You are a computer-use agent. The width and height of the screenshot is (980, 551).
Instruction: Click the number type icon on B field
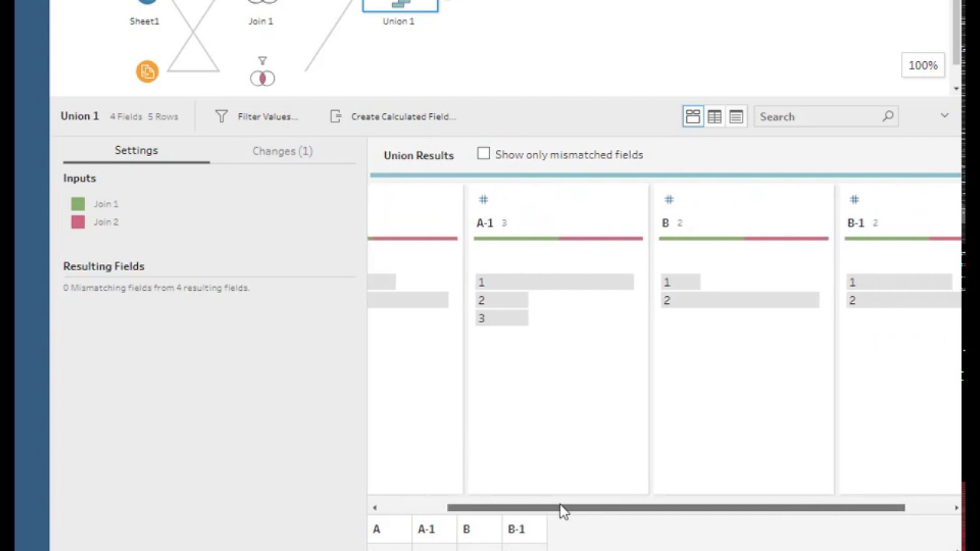click(x=668, y=200)
